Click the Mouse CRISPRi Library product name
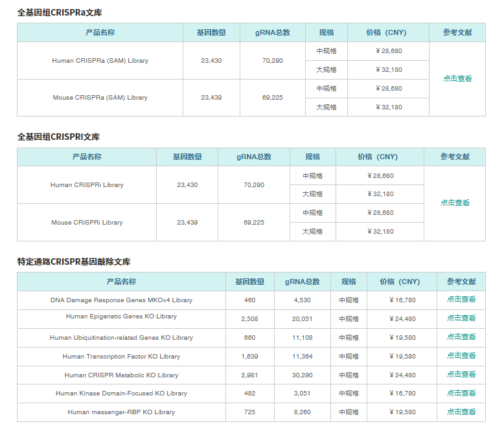This screenshot has width=504, height=433. click(87, 223)
